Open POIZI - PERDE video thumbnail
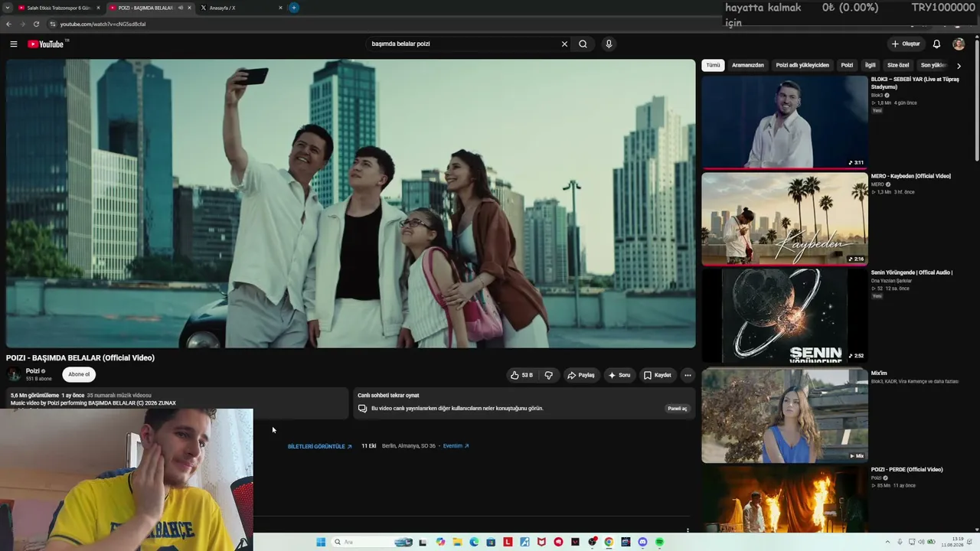The height and width of the screenshot is (551, 980). [785, 500]
